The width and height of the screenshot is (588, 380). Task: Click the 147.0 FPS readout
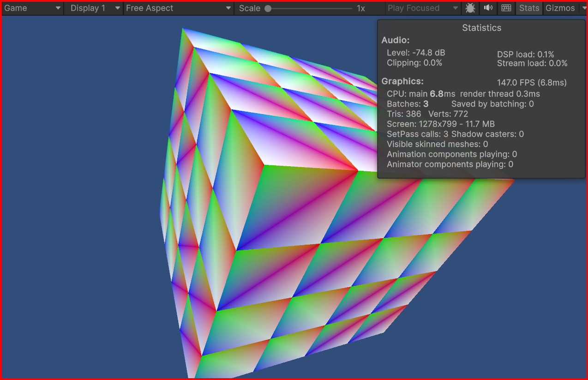pyautogui.click(x=532, y=83)
